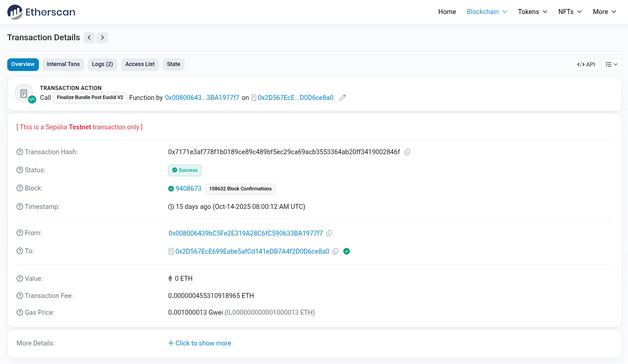Click the question mark tooltip beside Gas Price

coord(19,312)
